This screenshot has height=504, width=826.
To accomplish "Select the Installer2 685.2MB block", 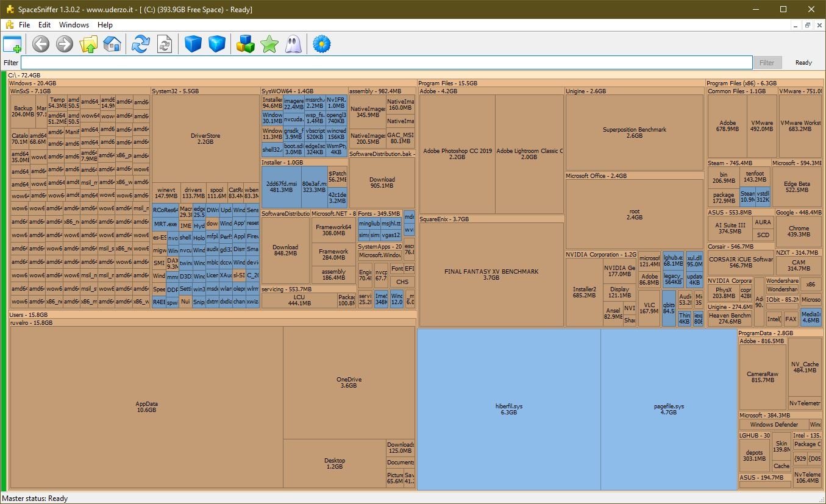I will tap(584, 293).
